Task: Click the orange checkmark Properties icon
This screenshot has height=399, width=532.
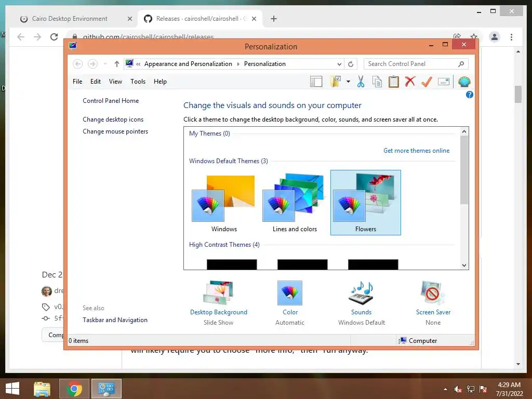Action: [427, 82]
